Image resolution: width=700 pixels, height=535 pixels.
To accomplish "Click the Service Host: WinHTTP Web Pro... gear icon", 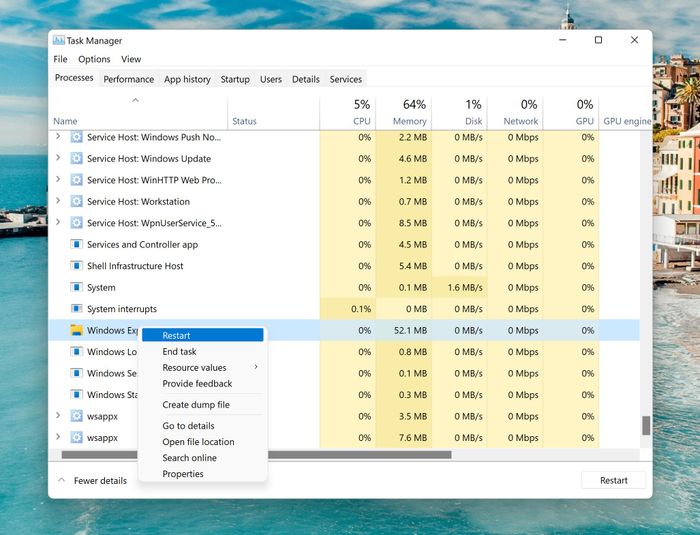I will 77,180.
